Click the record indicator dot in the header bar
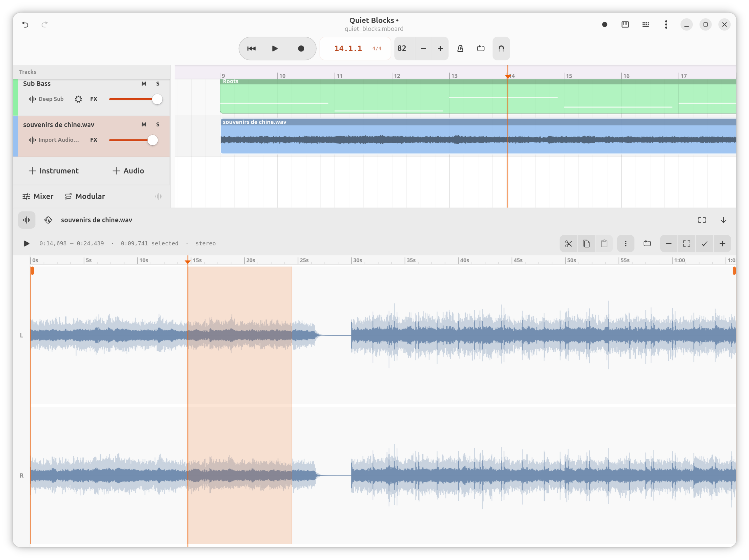 pos(604,24)
